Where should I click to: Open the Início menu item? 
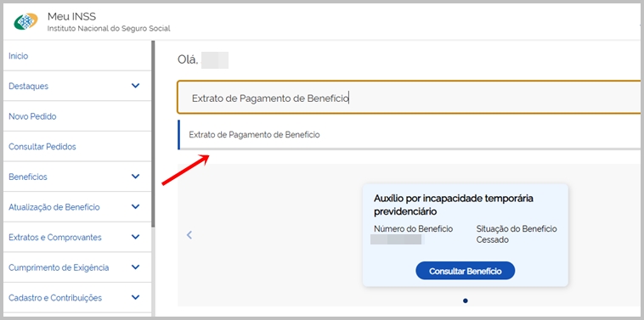(19, 56)
